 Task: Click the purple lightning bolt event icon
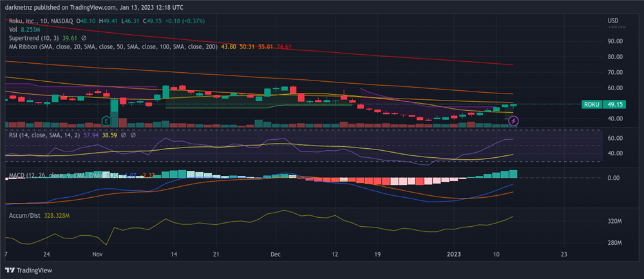coord(514,120)
